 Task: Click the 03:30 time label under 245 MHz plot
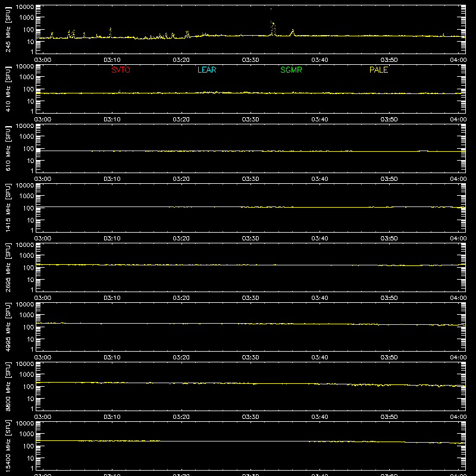[250, 60]
